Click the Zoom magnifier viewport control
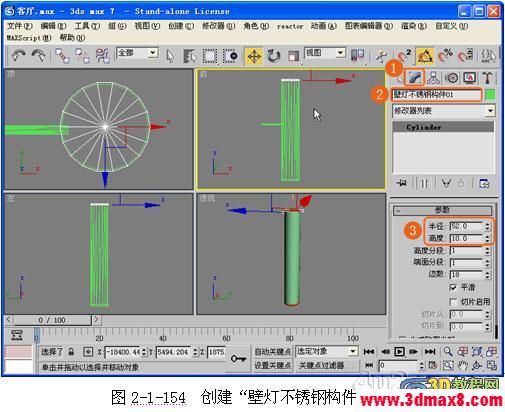 click(x=448, y=351)
